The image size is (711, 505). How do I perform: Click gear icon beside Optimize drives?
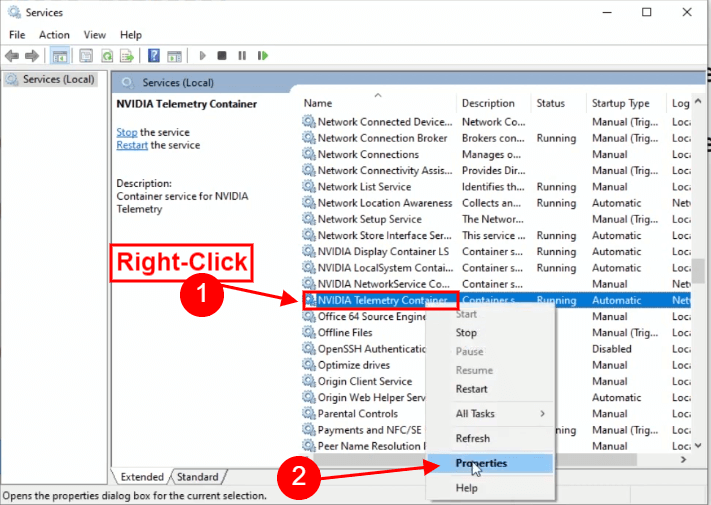[x=309, y=365]
